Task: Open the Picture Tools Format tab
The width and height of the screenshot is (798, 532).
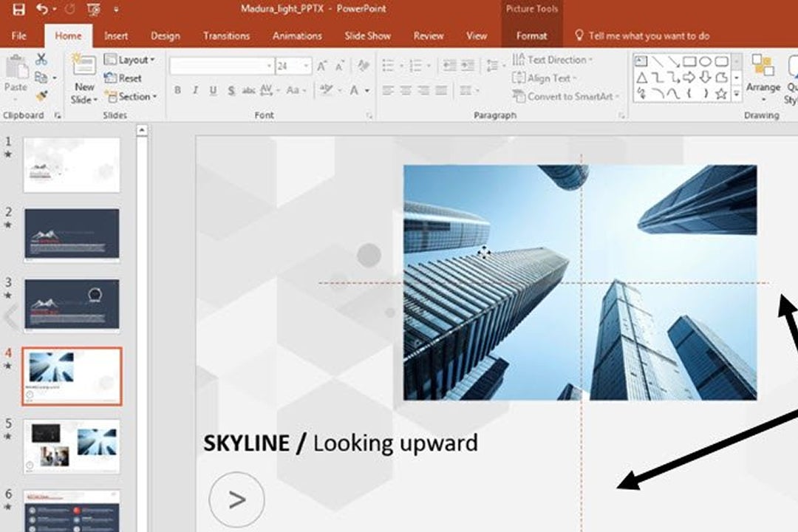Action: pyautogui.click(x=531, y=35)
